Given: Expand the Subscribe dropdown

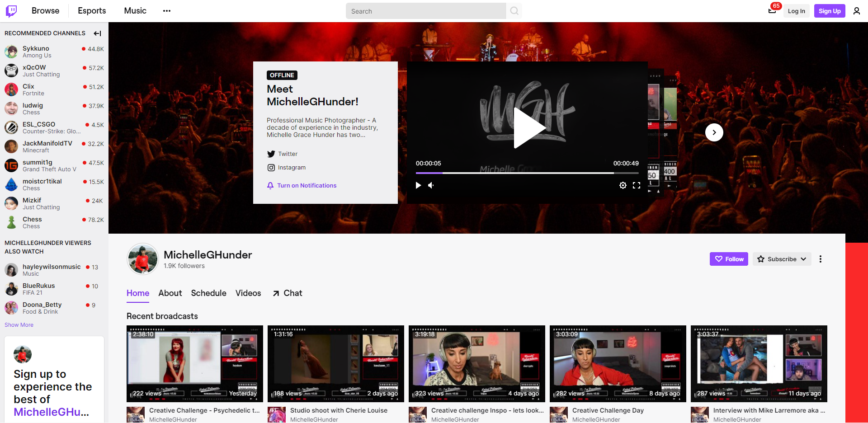Looking at the screenshot, I should click(x=782, y=259).
